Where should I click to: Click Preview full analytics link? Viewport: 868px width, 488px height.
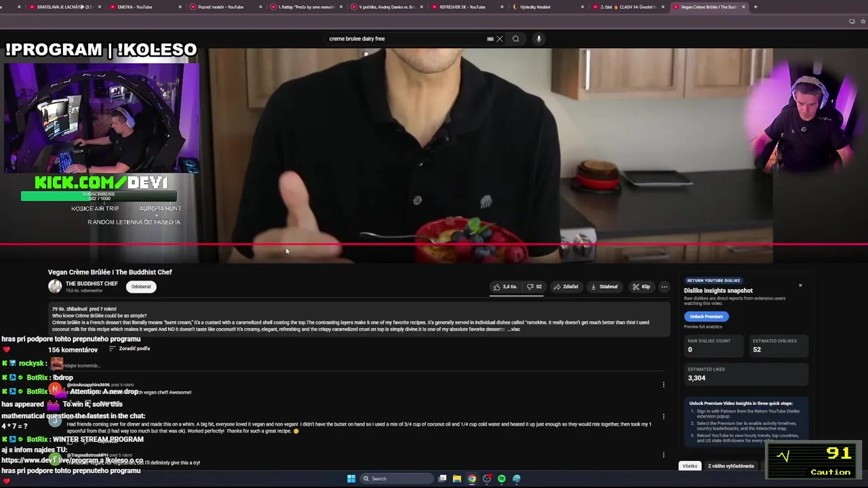click(x=703, y=327)
